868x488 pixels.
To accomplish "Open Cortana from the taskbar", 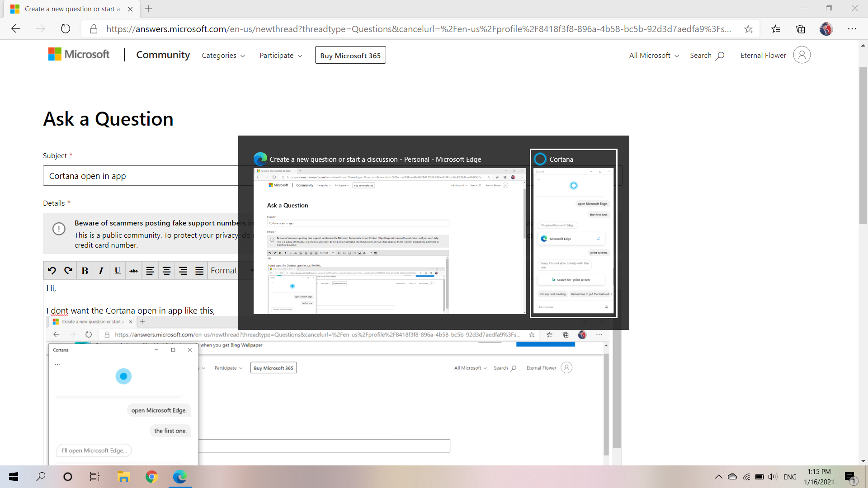I will point(68,477).
